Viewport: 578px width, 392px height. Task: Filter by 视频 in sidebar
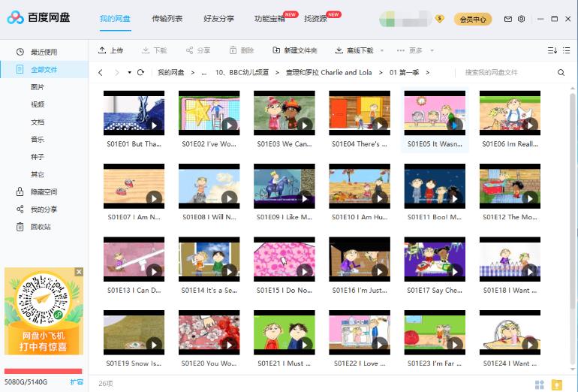38,104
